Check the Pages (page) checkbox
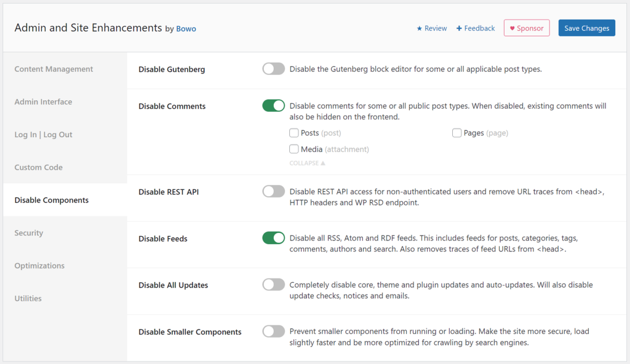 pyautogui.click(x=457, y=133)
